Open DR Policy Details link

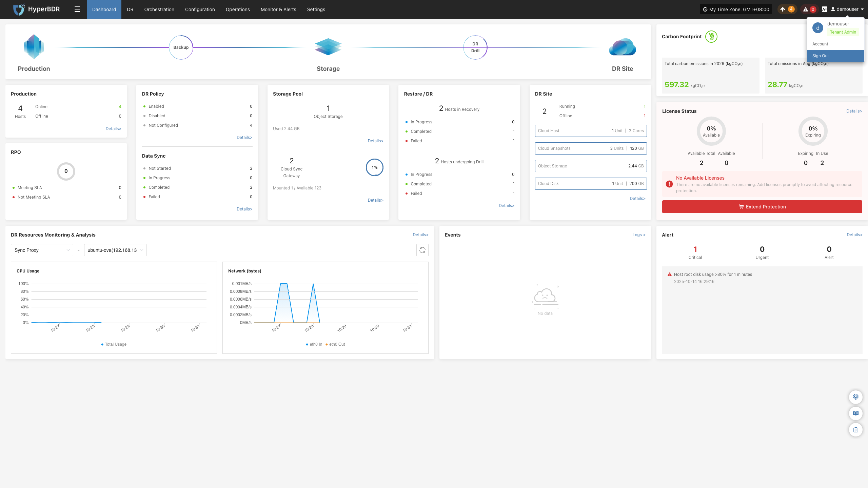244,138
